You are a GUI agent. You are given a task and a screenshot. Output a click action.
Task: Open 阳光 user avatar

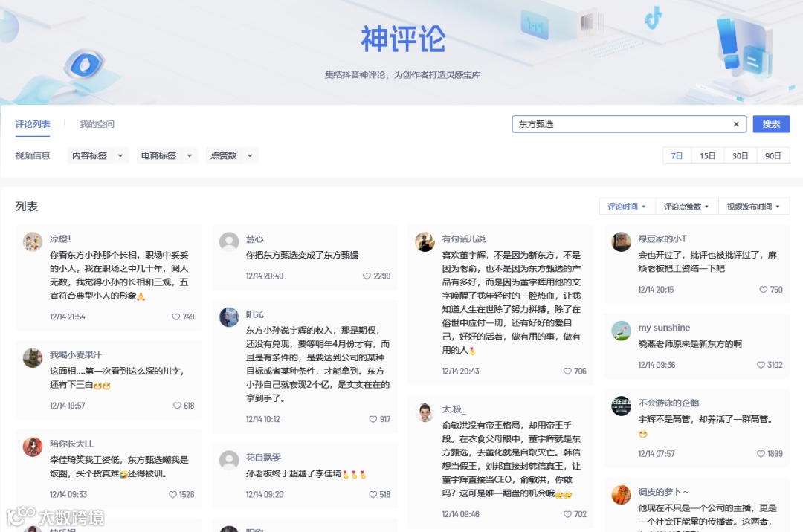229,317
